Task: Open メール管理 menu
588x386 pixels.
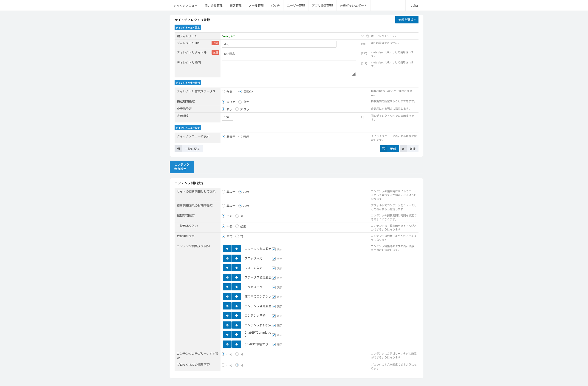Action: pyautogui.click(x=256, y=6)
